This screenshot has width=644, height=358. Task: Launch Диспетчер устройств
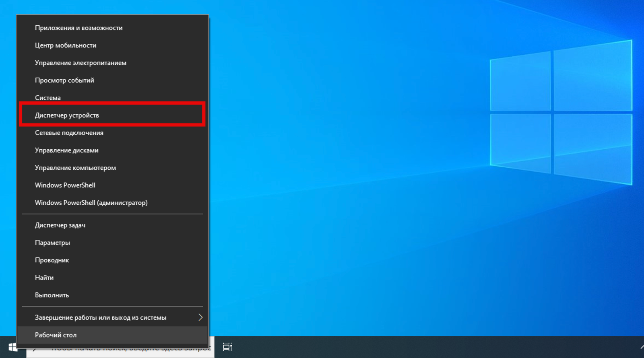[x=112, y=115]
